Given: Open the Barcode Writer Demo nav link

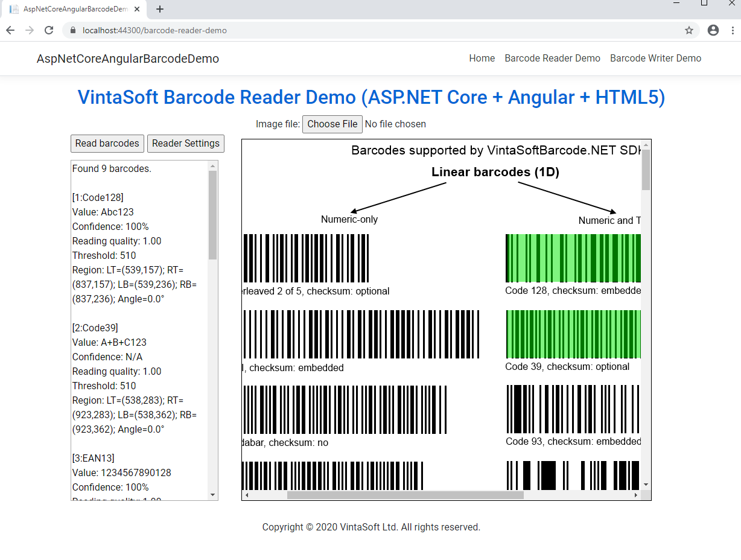Looking at the screenshot, I should 656,59.
